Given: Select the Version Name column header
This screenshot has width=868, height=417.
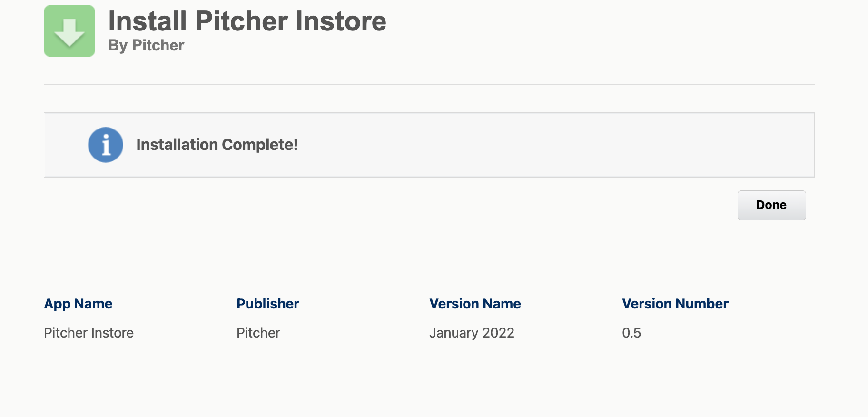Looking at the screenshot, I should coord(475,304).
